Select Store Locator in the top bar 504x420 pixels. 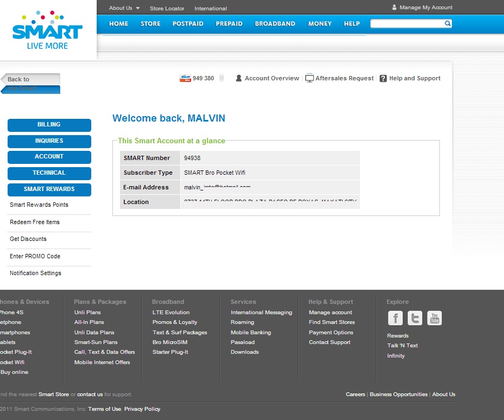167,8
